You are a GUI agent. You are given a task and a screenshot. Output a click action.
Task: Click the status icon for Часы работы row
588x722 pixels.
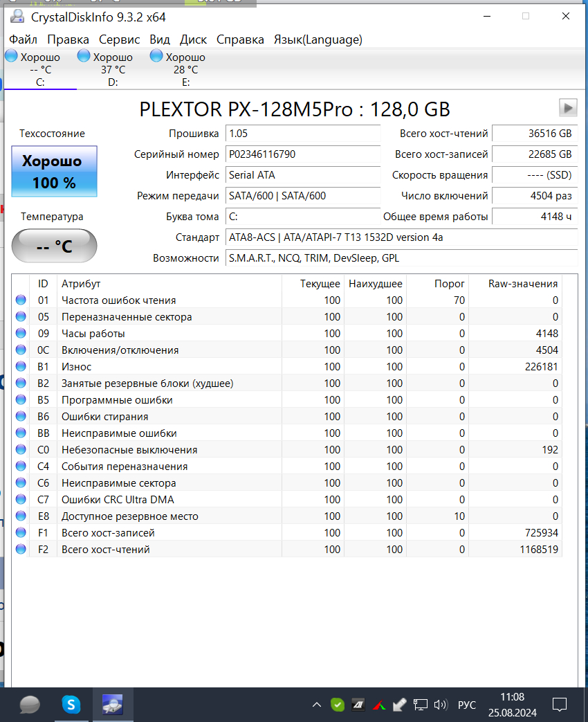[x=21, y=333]
